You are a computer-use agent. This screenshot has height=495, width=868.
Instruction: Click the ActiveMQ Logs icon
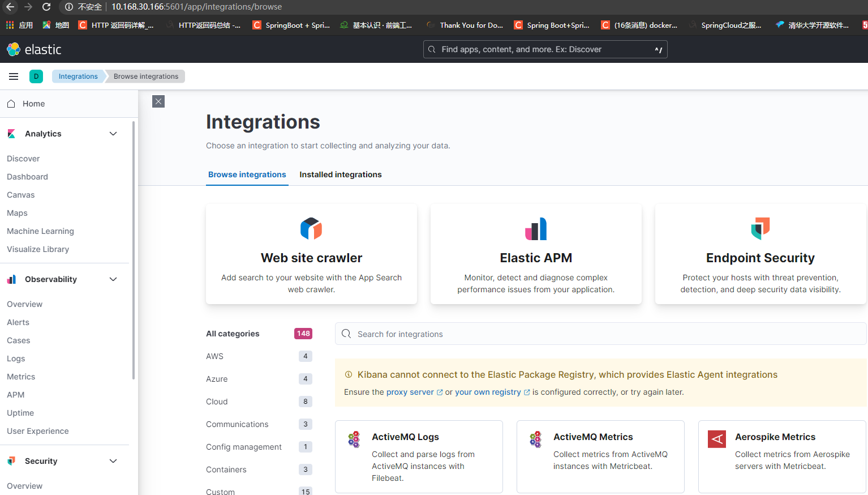coord(354,439)
